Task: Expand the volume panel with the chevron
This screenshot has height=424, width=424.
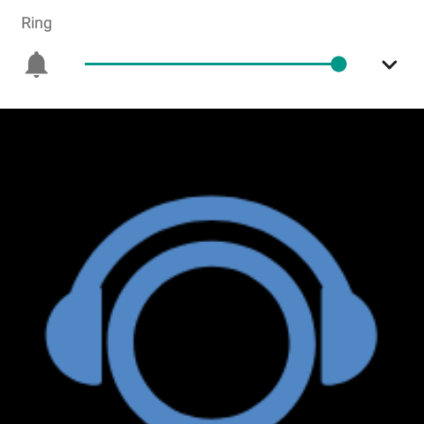Action: [x=389, y=64]
